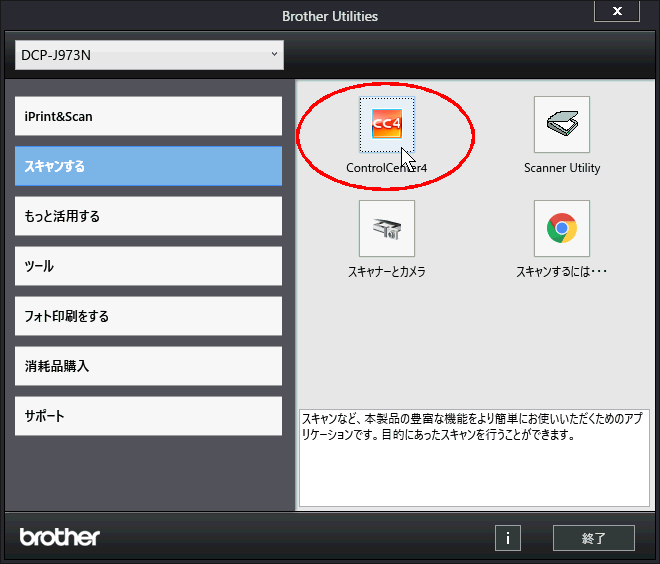
Task: Open the ツール category
Action: (148, 266)
